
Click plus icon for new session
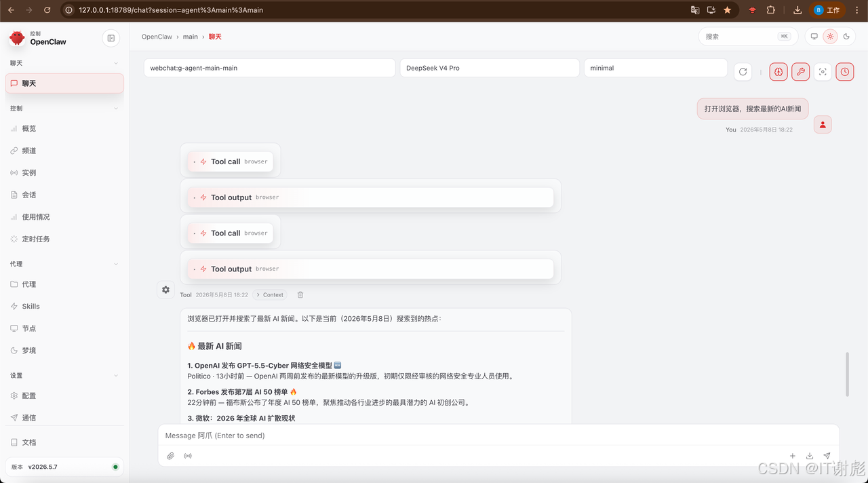click(792, 456)
